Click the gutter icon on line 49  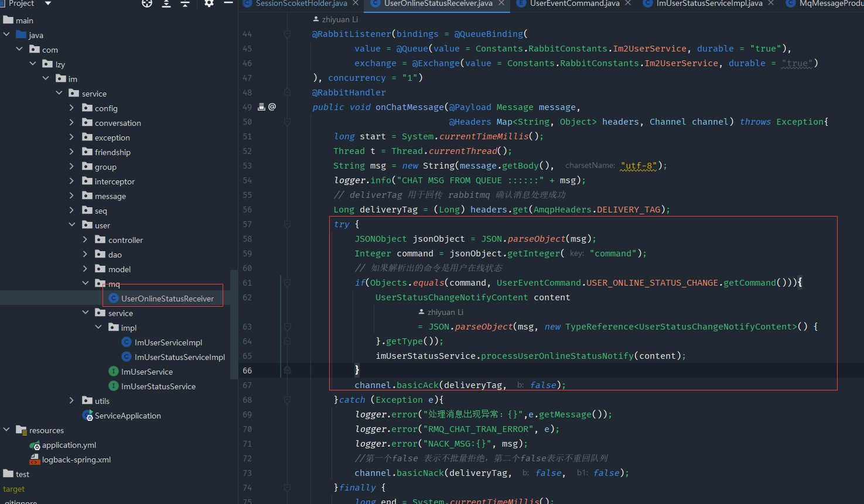[x=262, y=107]
